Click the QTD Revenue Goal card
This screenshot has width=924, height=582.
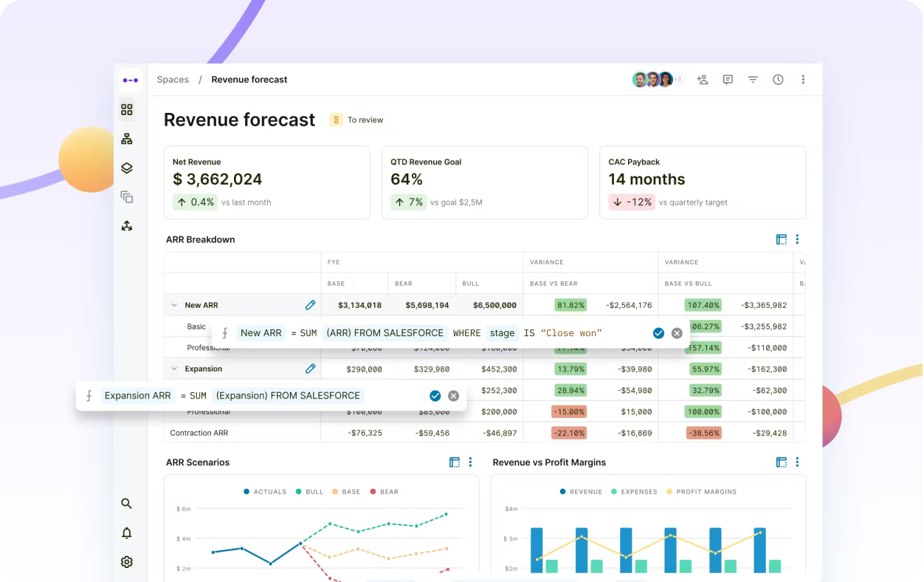click(485, 182)
